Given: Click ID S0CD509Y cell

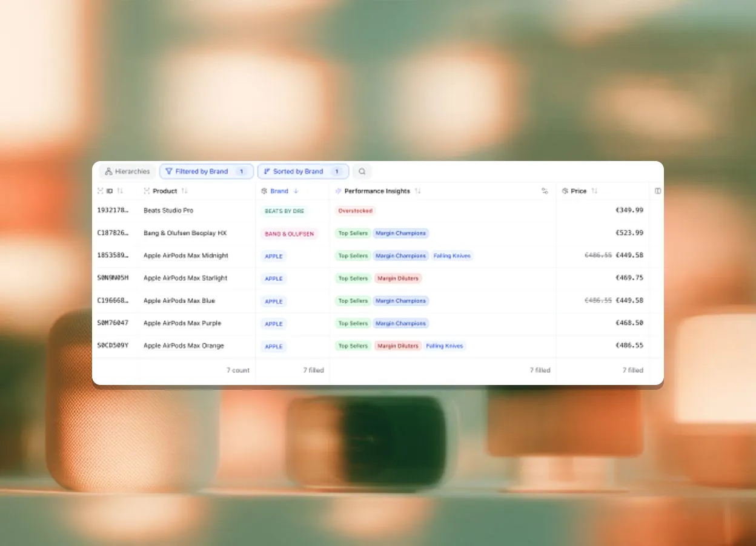Looking at the screenshot, I should coord(113,346).
